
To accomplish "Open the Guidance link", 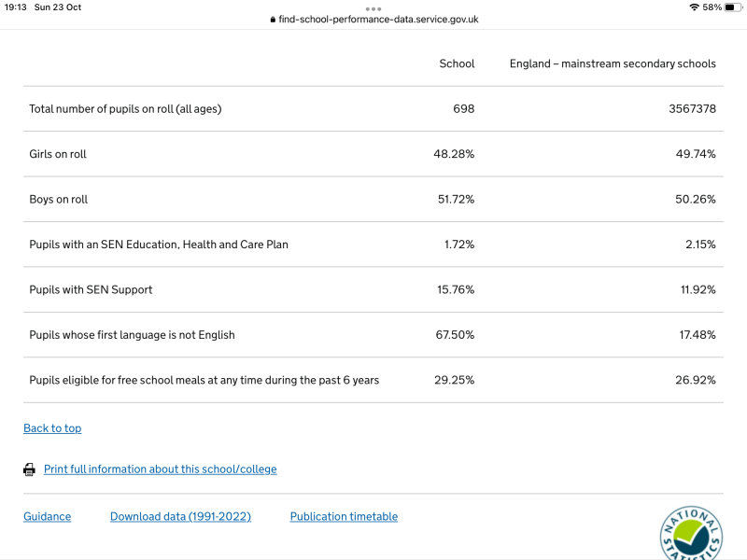I will 47,517.
